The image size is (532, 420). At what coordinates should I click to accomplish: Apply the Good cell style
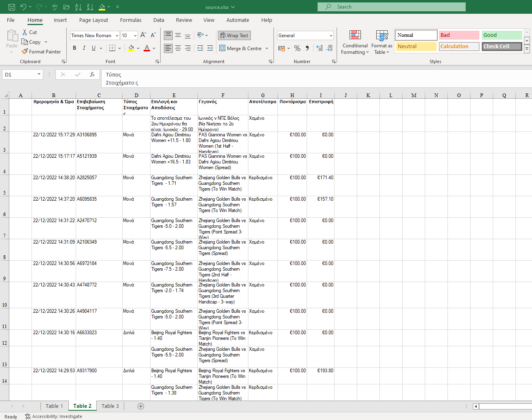tap(502, 35)
